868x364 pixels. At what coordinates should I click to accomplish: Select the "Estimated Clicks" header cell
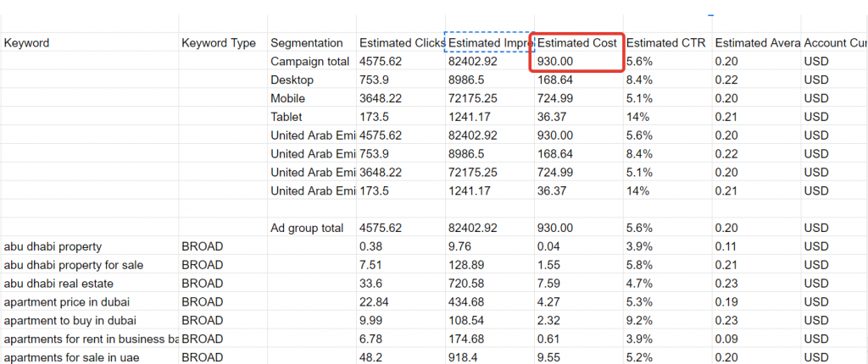tap(400, 43)
